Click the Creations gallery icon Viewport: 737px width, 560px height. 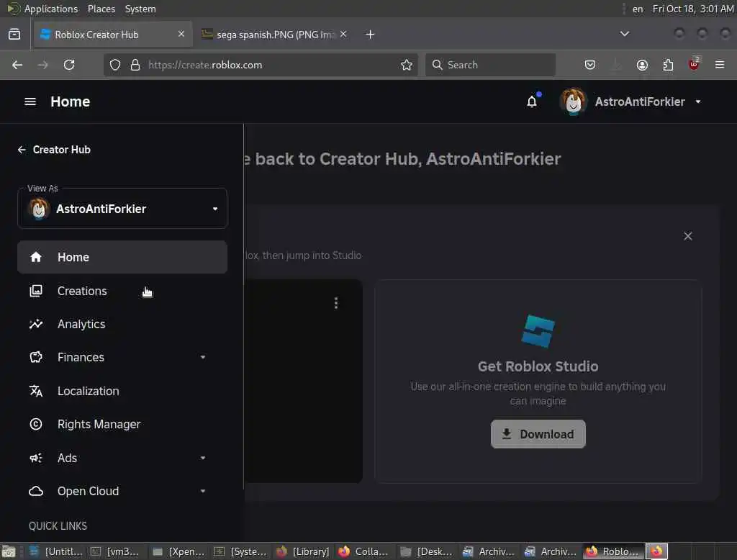click(36, 291)
